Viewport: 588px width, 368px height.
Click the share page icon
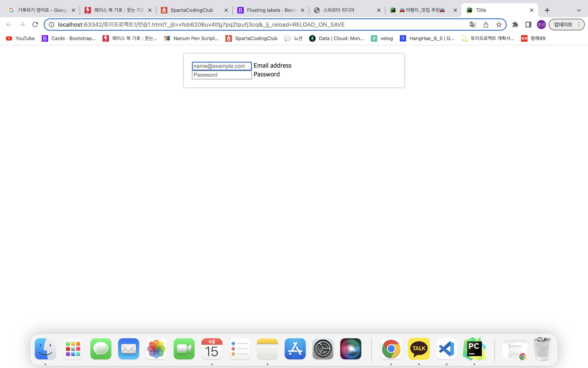pyautogui.click(x=486, y=25)
